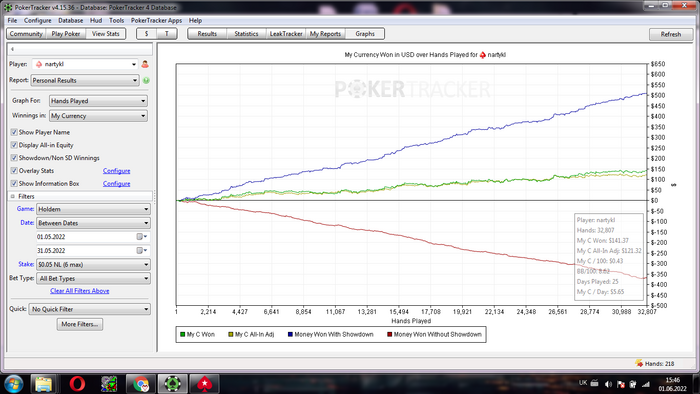This screenshot has width=700, height=394.
Task: Select the $ cash games tab
Action: [146, 34]
